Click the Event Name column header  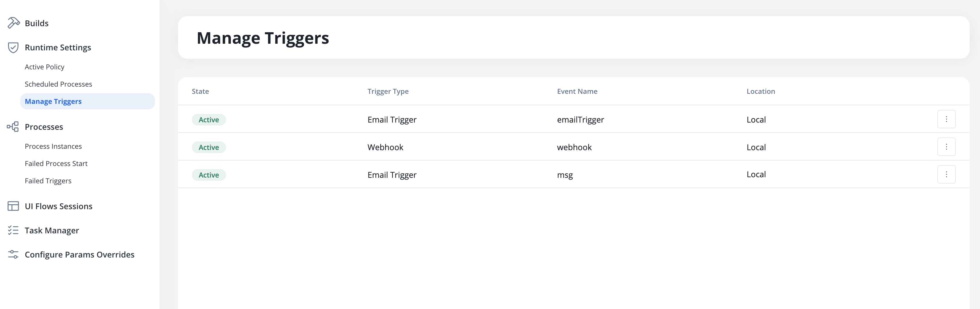click(x=577, y=91)
